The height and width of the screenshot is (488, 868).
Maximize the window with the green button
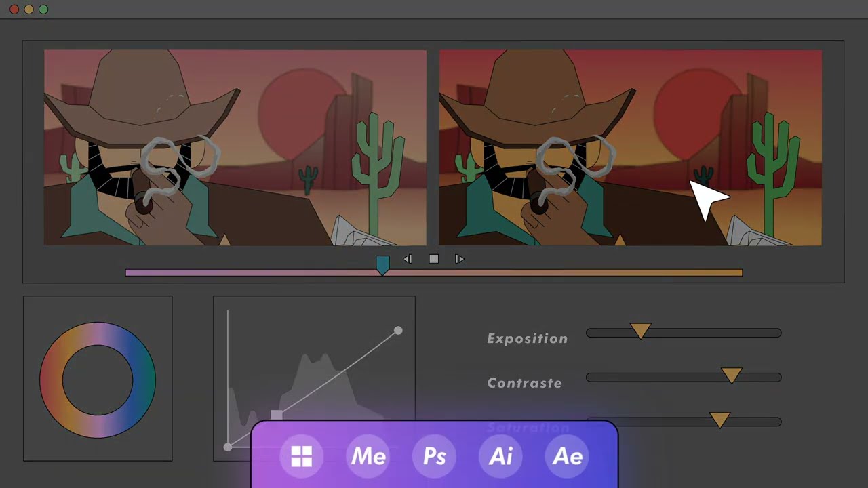tap(43, 9)
